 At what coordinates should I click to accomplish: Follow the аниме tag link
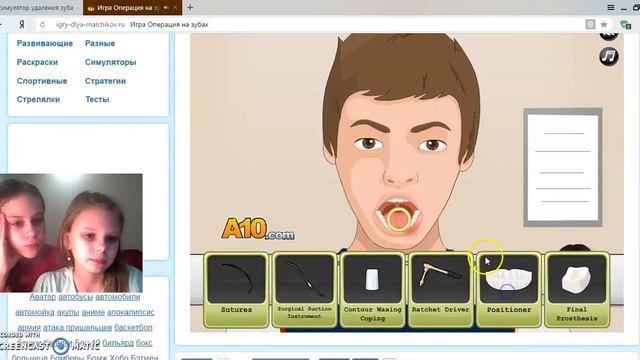point(93,312)
